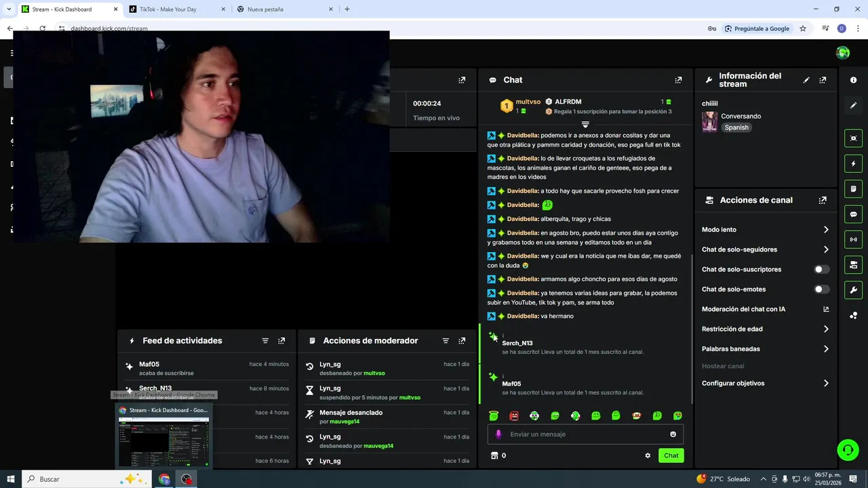Image resolution: width=868 pixels, height=488 pixels.
Task: Select the Stream - Kick Dashboard tab
Action: click(69, 9)
